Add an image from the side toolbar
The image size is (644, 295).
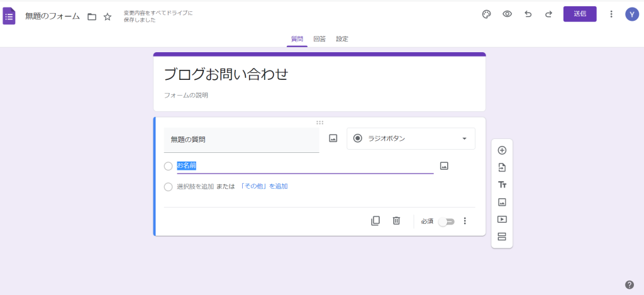coord(502,202)
